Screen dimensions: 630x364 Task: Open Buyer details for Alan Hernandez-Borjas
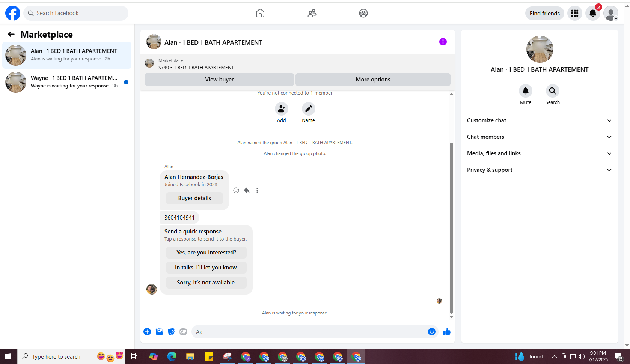point(194,198)
